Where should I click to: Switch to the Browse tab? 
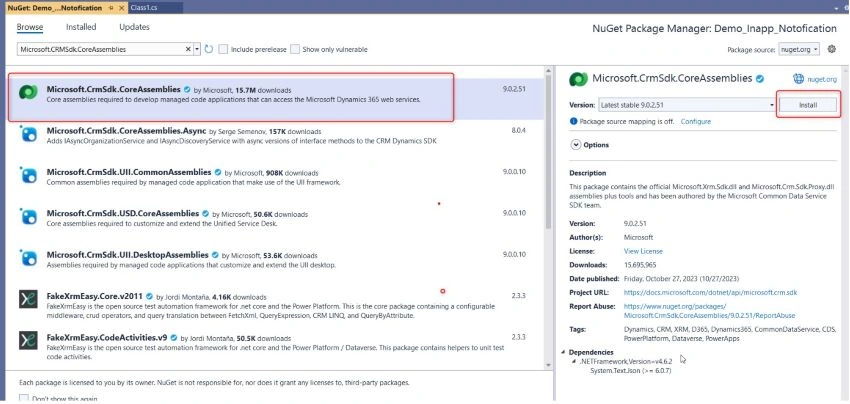pos(30,27)
